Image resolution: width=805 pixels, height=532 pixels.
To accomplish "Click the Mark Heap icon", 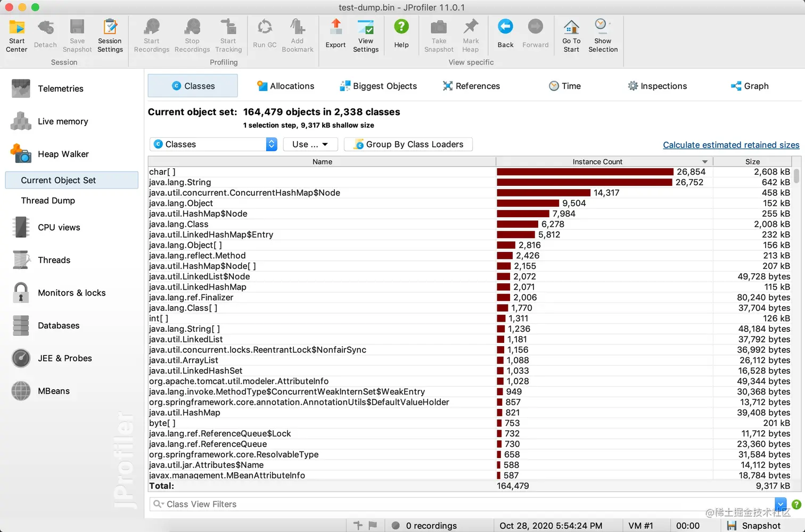I will [471, 35].
